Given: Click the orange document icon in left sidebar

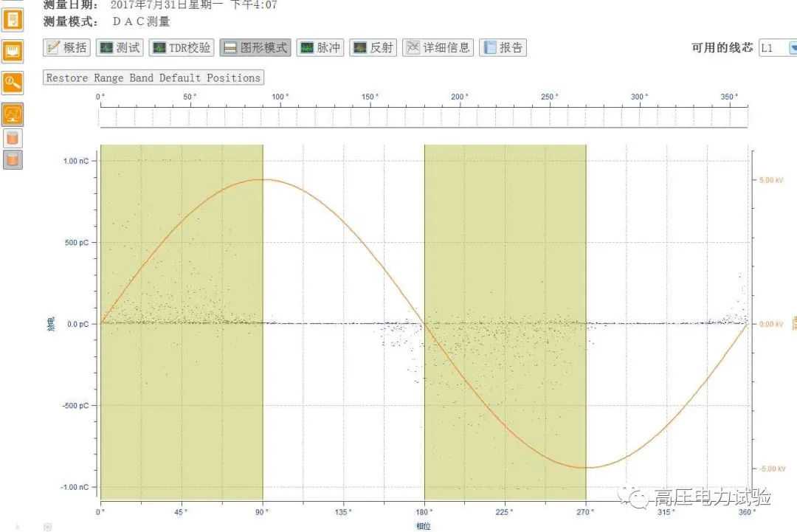Looking at the screenshot, I should (x=13, y=19).
